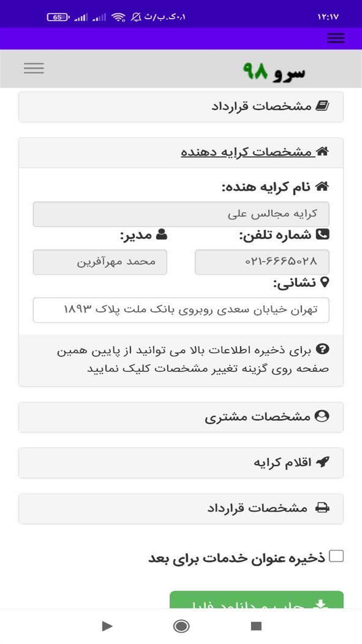The width and height of the screenshot is (362, 644).
Task: Toggle the ذخیره عنوان خدمات برای بعد checkbox
Action: (336, 556)
